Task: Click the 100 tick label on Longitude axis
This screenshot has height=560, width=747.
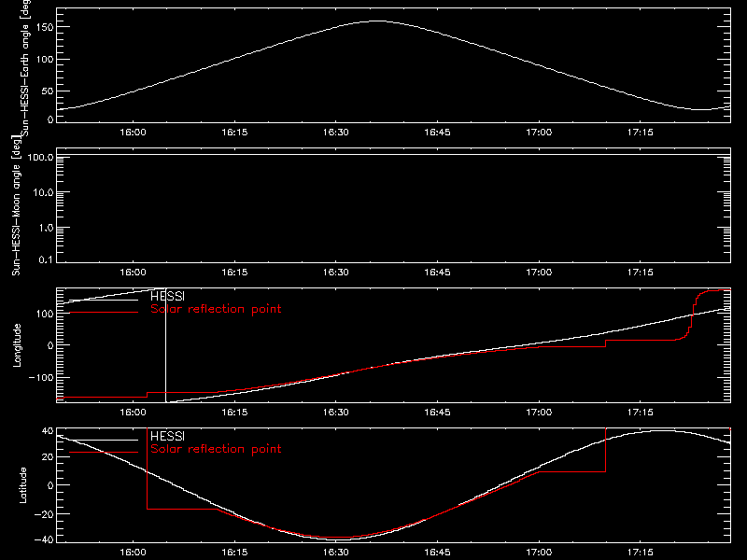Action: [44, 314]
